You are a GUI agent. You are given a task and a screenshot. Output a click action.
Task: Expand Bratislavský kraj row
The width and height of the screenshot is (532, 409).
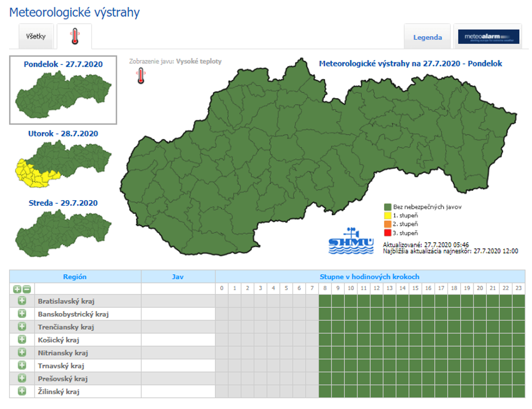pyautogui.click(x=22, y=301)
